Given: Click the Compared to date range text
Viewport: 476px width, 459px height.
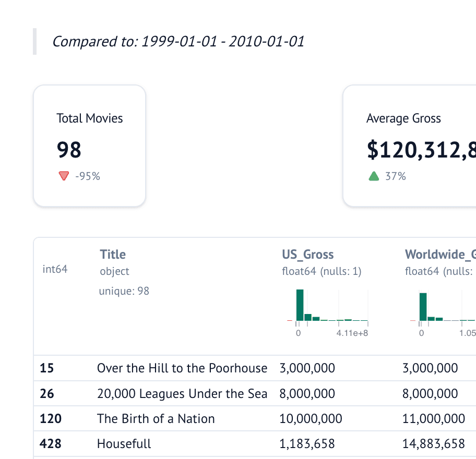Looking at the screenshot, I should [x=179, y=41].
